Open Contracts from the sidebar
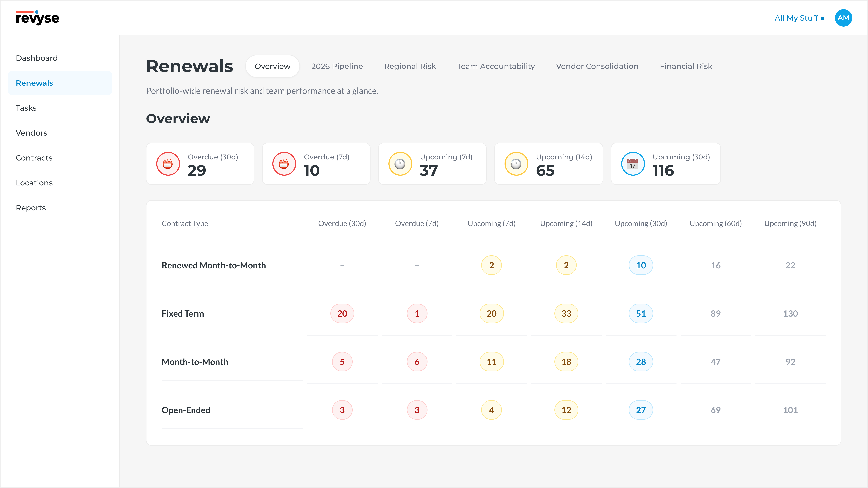Viewport: 868px width, 488px height. [34, 158]
